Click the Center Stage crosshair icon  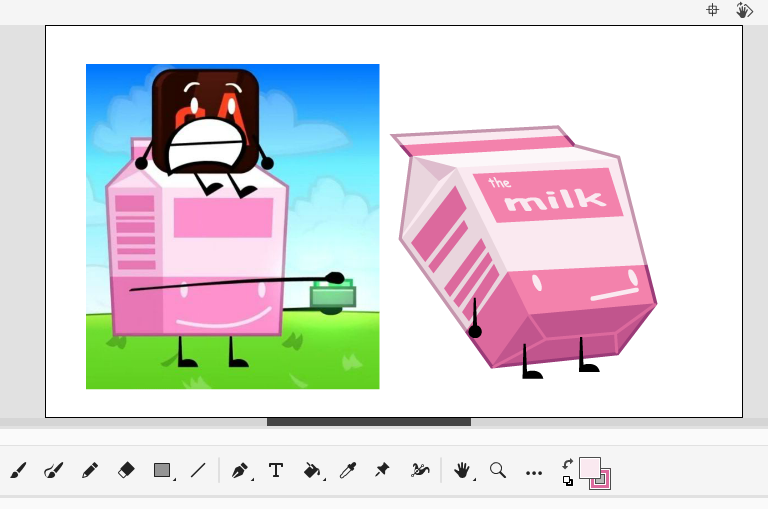tap(713, 10)
